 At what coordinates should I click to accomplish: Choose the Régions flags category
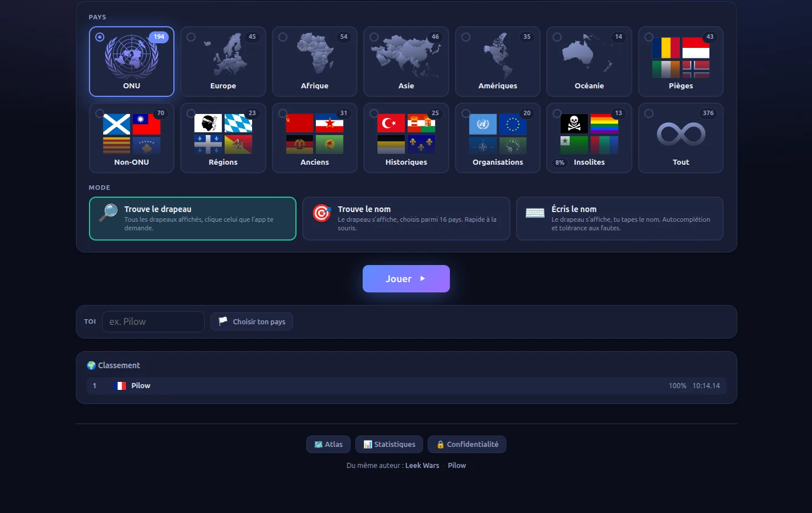(223, 138)
